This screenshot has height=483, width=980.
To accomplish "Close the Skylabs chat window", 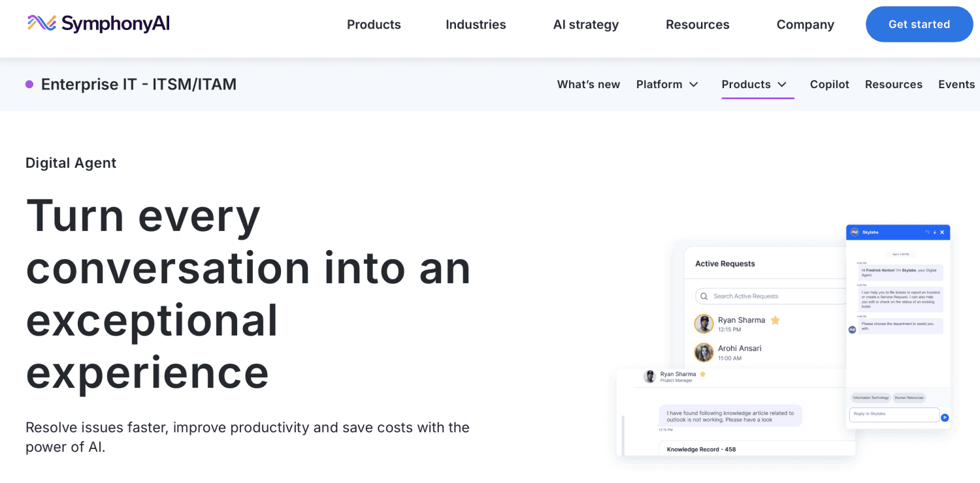I will (x=942, y=232).
